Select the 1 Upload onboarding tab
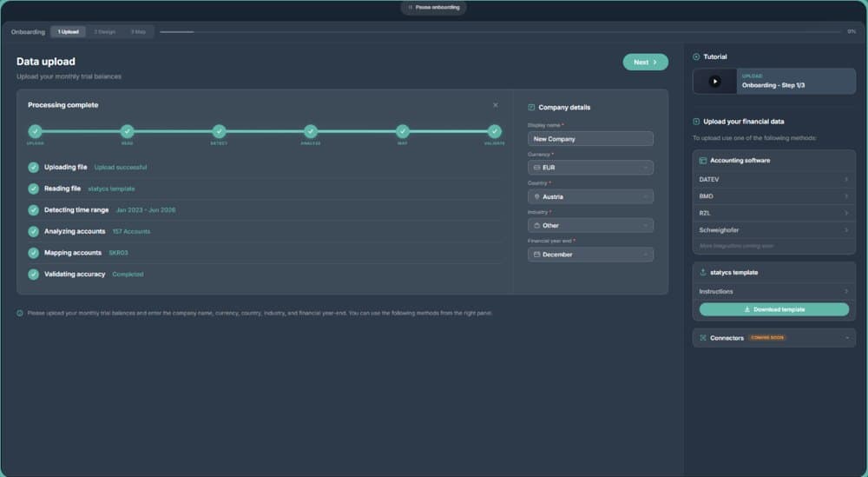The width and height of the screenshot is (868, 477). click(68, 31)
